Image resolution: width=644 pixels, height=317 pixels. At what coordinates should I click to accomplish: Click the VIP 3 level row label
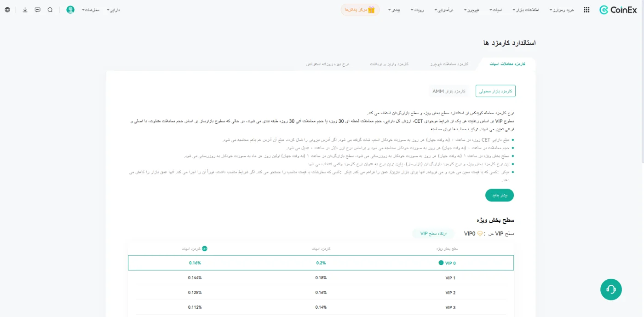click(450, 307)
